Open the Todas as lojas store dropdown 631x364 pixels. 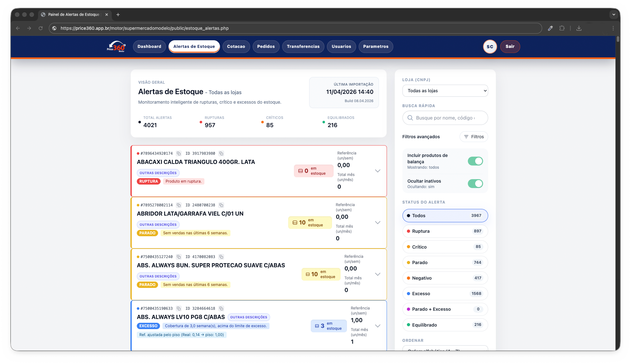coord(445,91)
